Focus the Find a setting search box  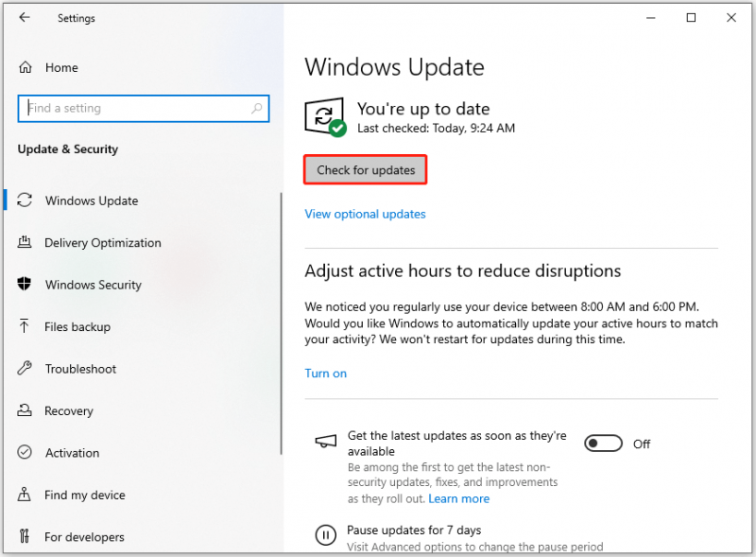click(144, 108)
